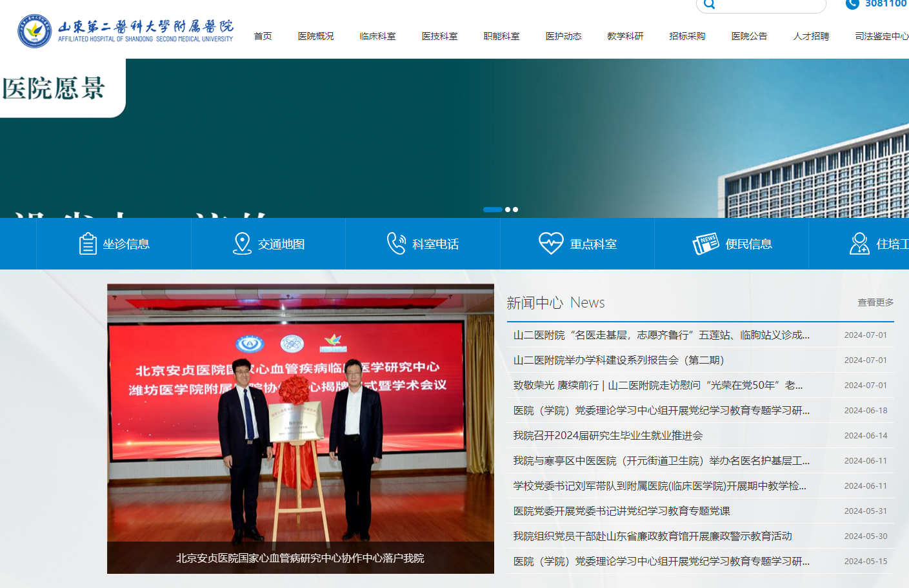Open the 职能科室 menu

coord(501,36)
